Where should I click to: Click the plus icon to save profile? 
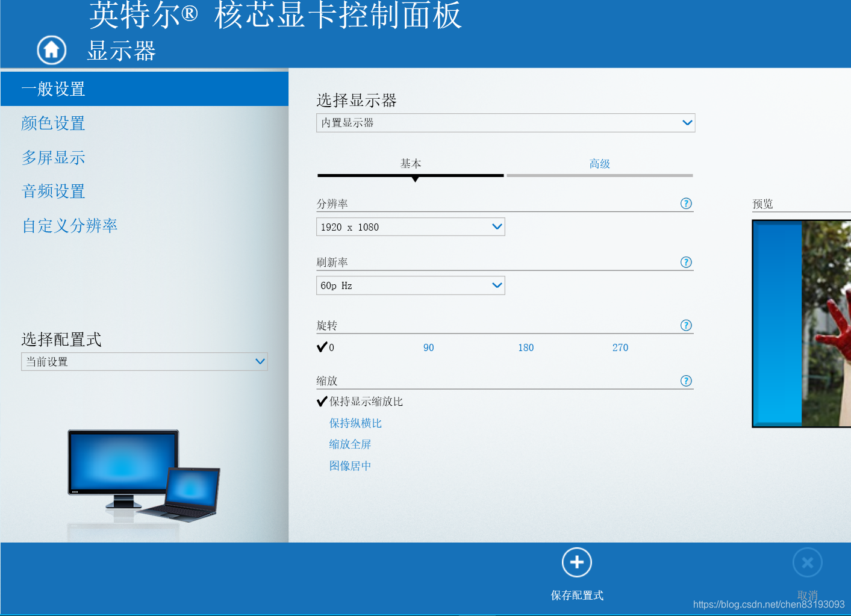coord(577,562)
